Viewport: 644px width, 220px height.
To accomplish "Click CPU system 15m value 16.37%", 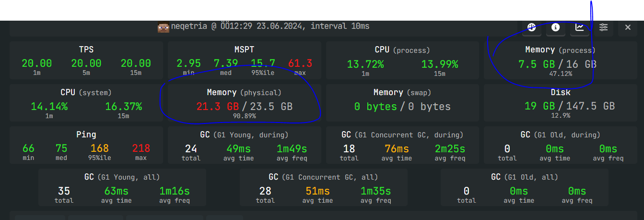I will tap(124, 106).
